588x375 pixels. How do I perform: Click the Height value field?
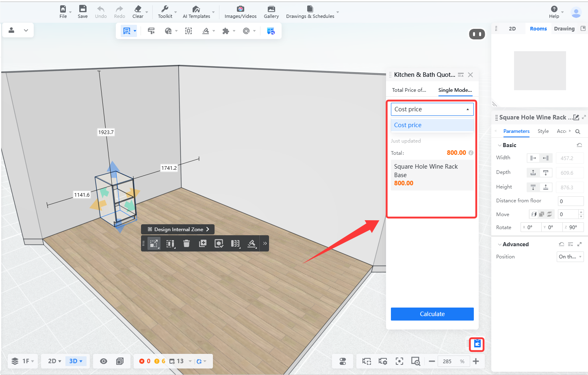click(570, 187)
